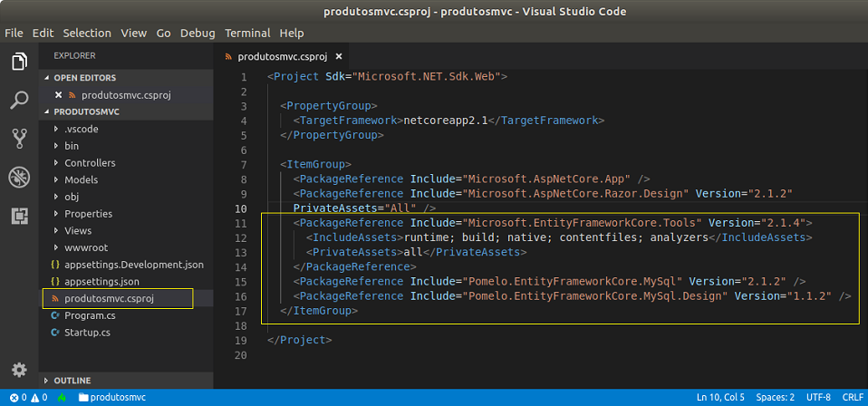Open the Debug menu
Screen dimensions: 868x406
(198, 34)
